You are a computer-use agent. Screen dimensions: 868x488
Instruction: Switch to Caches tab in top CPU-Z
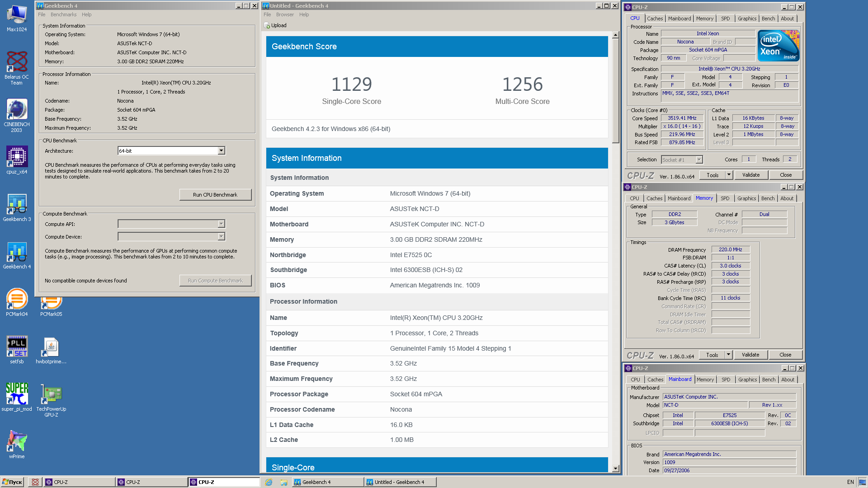[x=655, y=19]
